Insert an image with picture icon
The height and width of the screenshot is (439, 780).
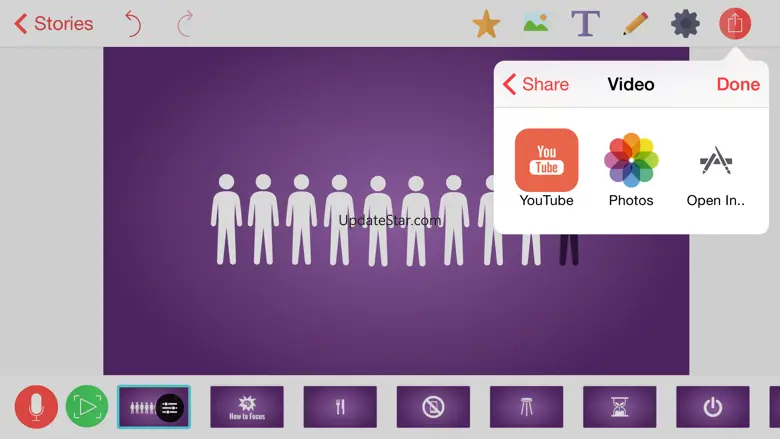pos(536,23)
